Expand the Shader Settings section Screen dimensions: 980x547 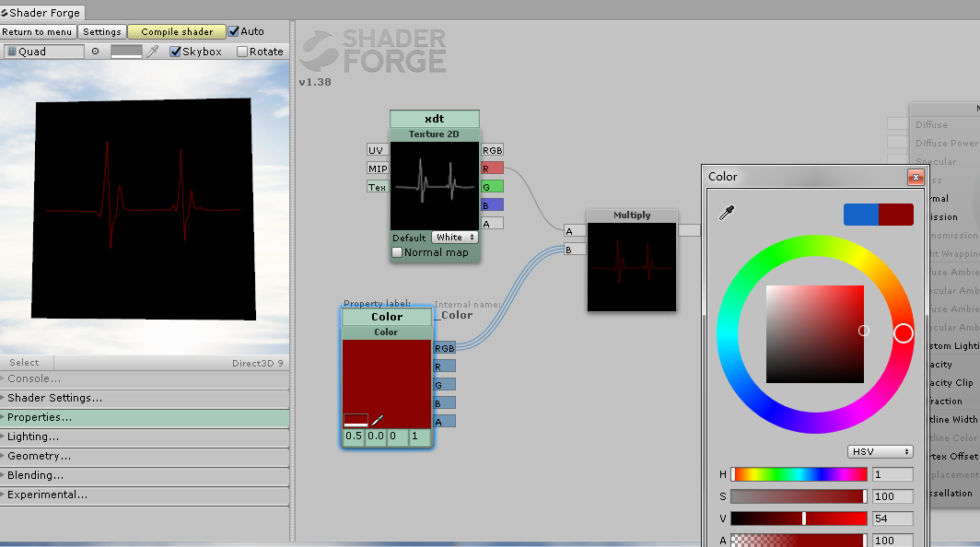[145, 398]
